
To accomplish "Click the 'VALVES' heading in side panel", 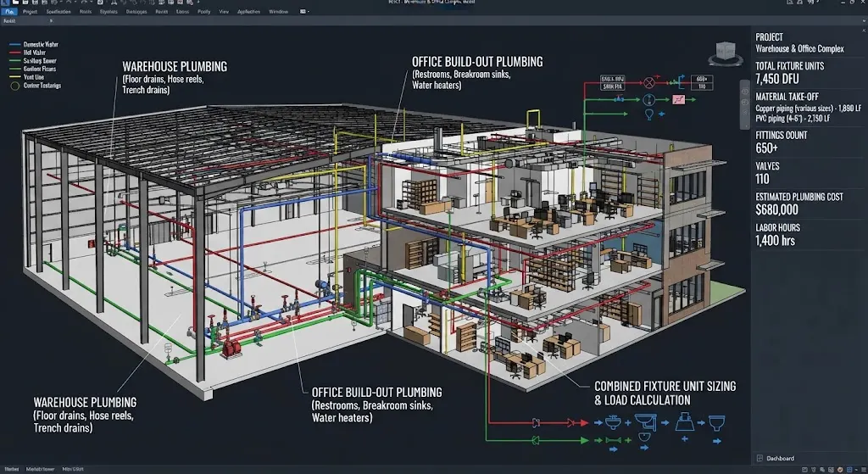I will point(767,166).
